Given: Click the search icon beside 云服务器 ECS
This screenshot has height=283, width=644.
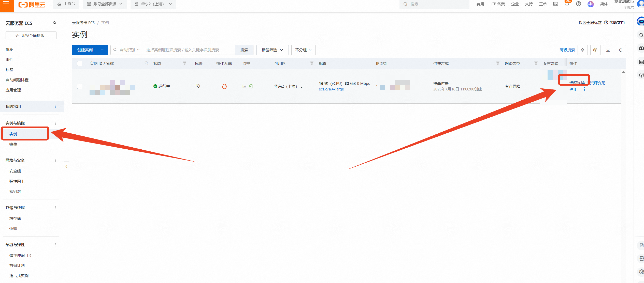Looking at the screenshot, I should pos(54,23).
